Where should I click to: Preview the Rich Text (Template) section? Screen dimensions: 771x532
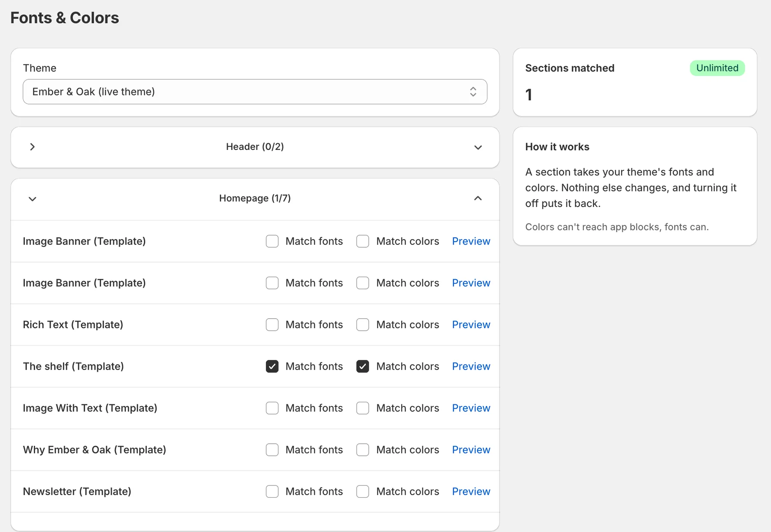pyautogui.click(x=471, y=325)
